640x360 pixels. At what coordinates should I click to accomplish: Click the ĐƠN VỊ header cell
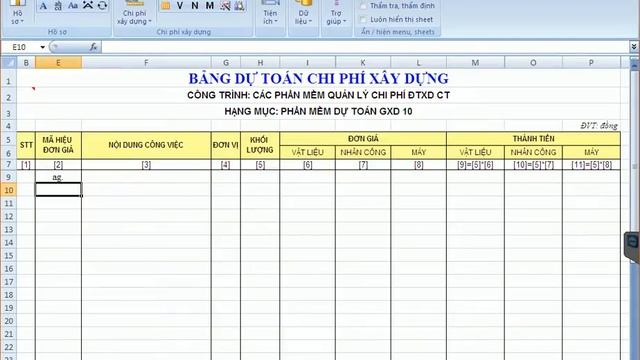(226, 145)
